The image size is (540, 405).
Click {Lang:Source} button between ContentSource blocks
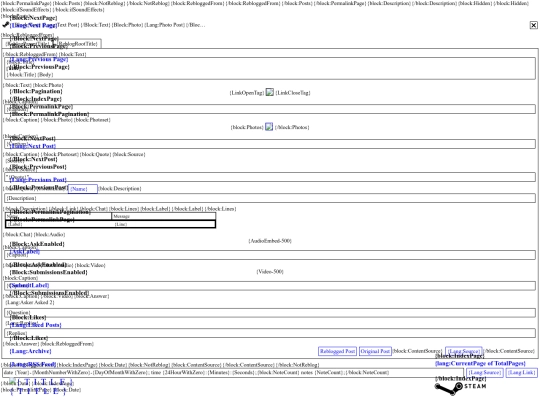tap(464, 351)
